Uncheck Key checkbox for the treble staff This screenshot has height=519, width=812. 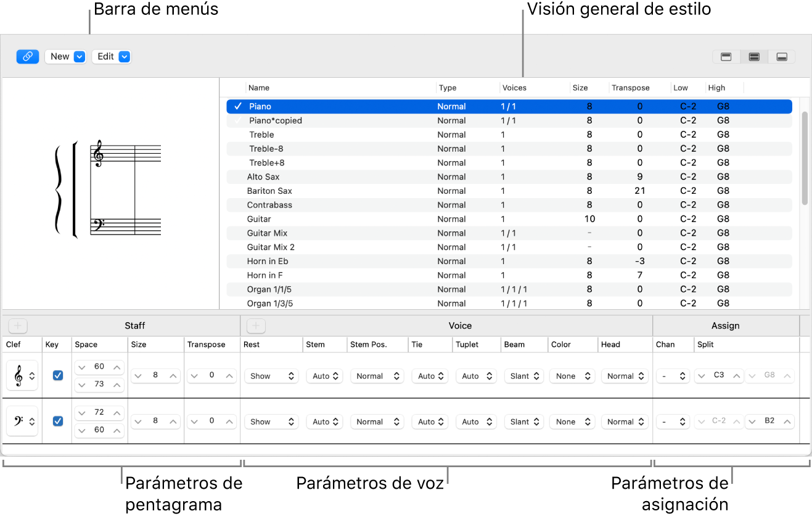click(x=58, y=375)
